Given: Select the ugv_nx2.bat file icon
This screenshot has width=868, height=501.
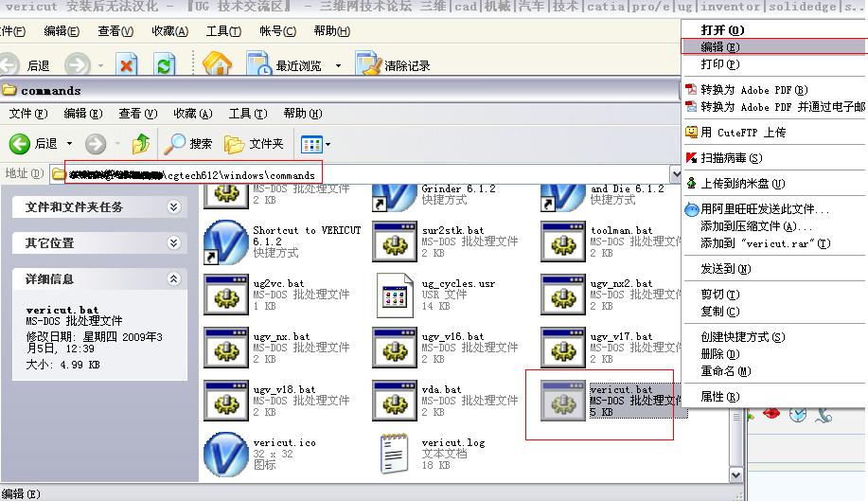Looking at the screenshot, I should (x=563, y=295).
